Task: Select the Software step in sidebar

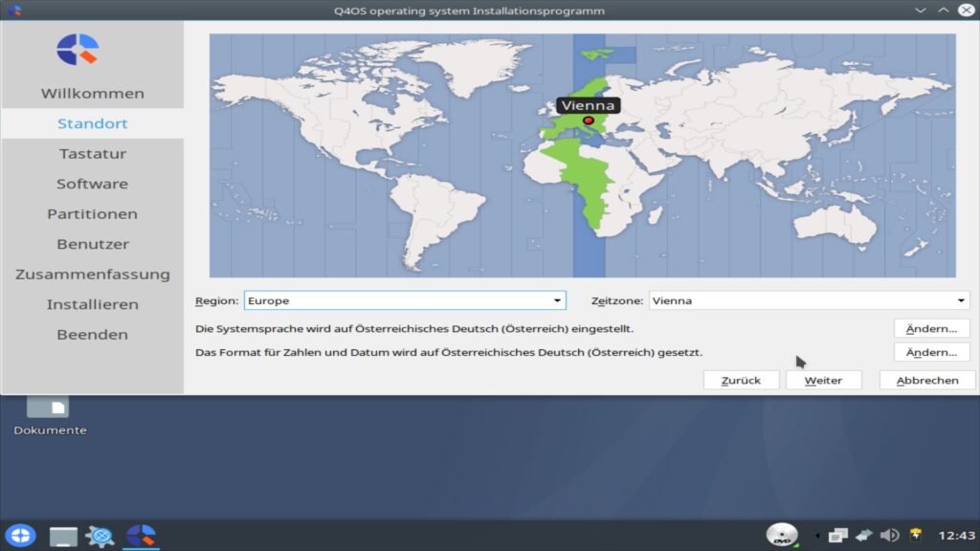Action: coord(93,184)
